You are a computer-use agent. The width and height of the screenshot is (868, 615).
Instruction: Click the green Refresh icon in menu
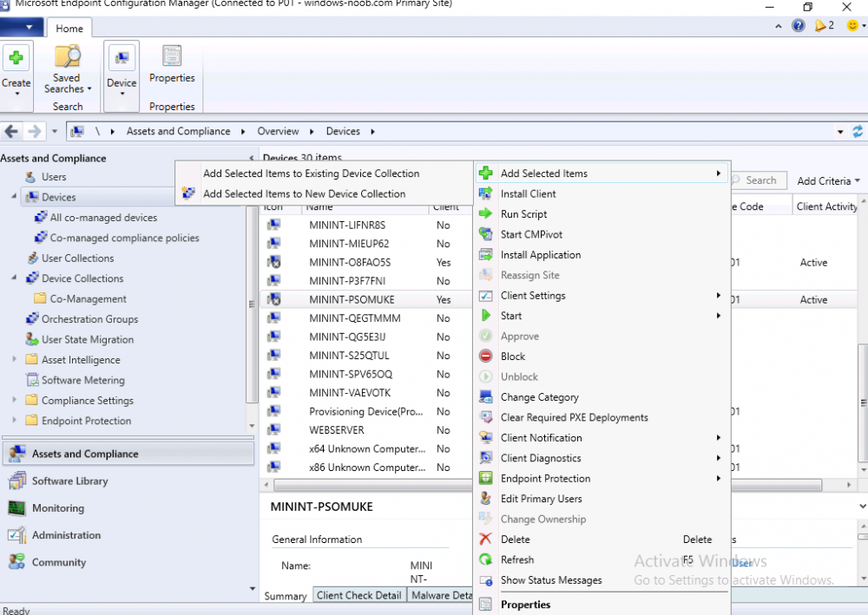point(485,559)
